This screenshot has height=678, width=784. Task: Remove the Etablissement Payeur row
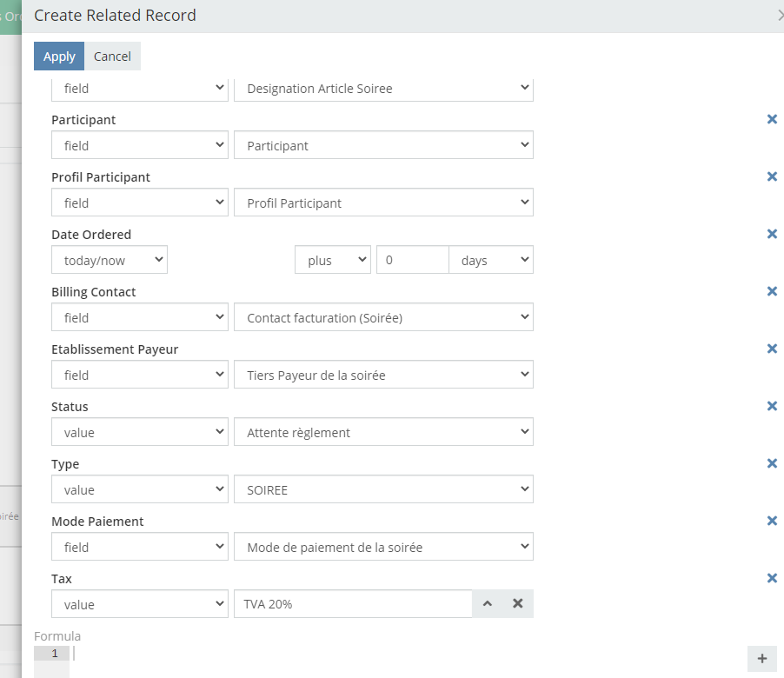click(x=771, y=349)
